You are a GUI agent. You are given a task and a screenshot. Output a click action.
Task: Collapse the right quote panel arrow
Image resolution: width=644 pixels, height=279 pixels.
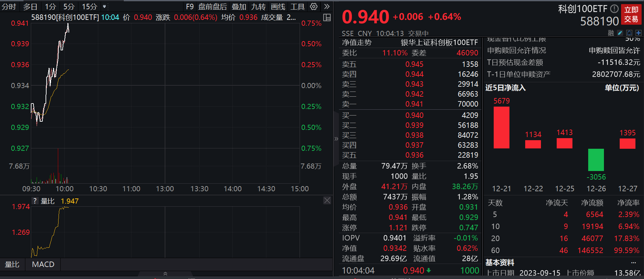pyautogui.click(x=336, y=139)
